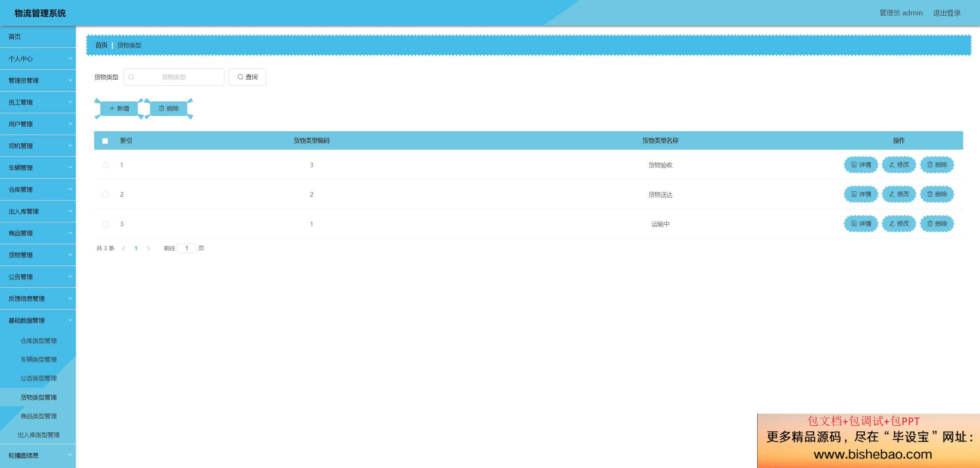The height and width of the screenshot is (468, 980).
Task: Click 货物类型编码 column header
Action: pos(312,140)
